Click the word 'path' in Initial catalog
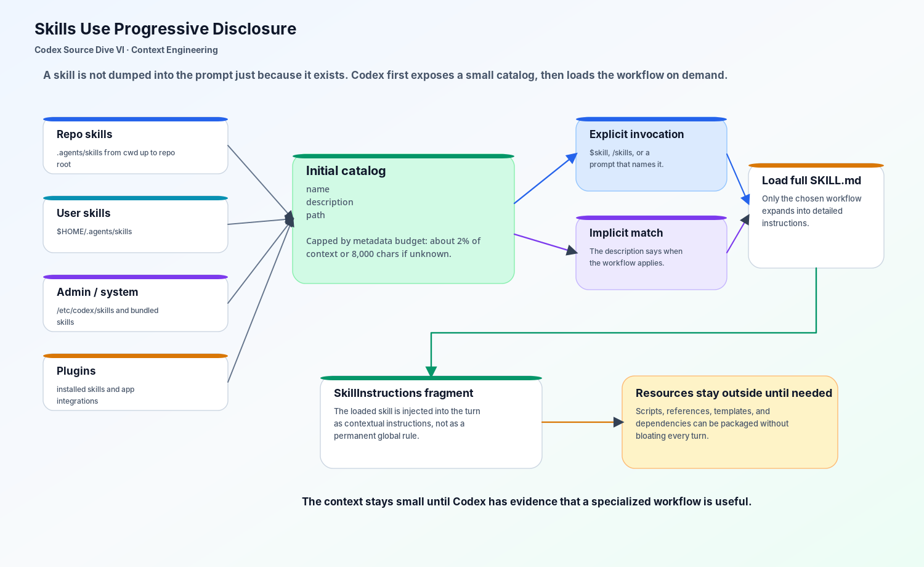The image size is (924, 567). coord(315,215)
